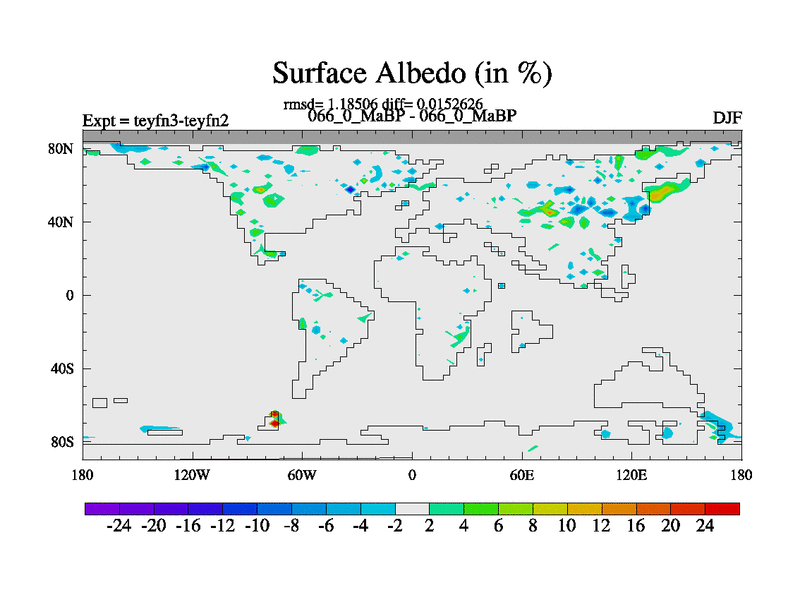Pick the blue swatch between -12 and -10
Image resolution: width=800 pixels, height=600 pixels.
[240, 509]
